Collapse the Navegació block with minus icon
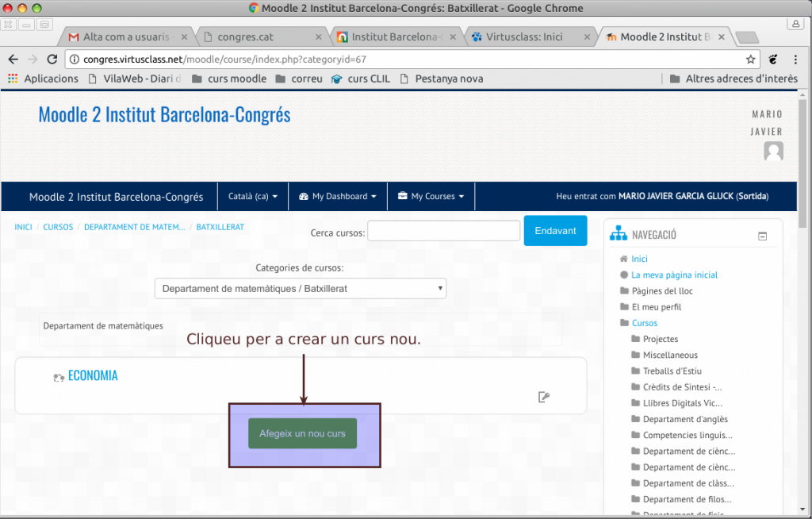The width and height of the screenshot is (812, 519). point(762,236)
